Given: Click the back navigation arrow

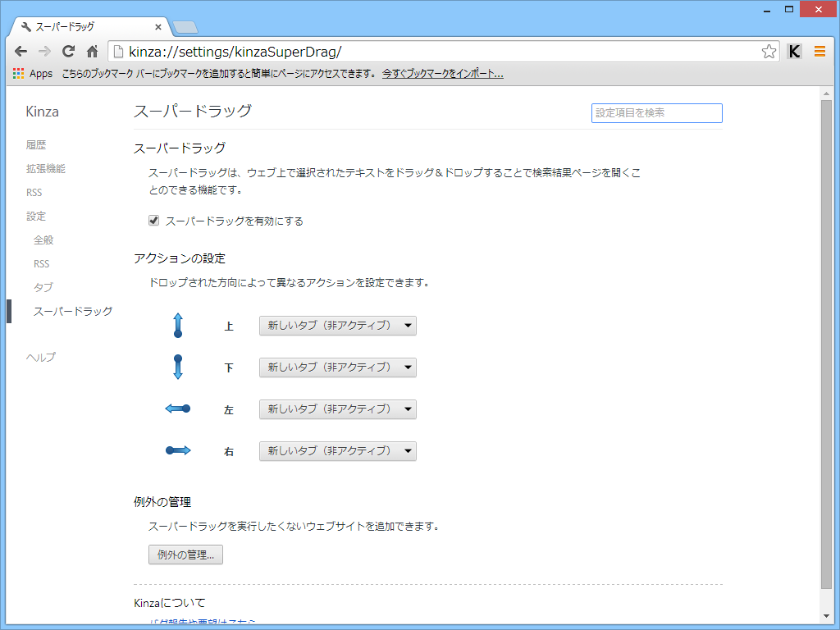Looking at the screenshot, I should pyautogui.click(x=21, y=50).
